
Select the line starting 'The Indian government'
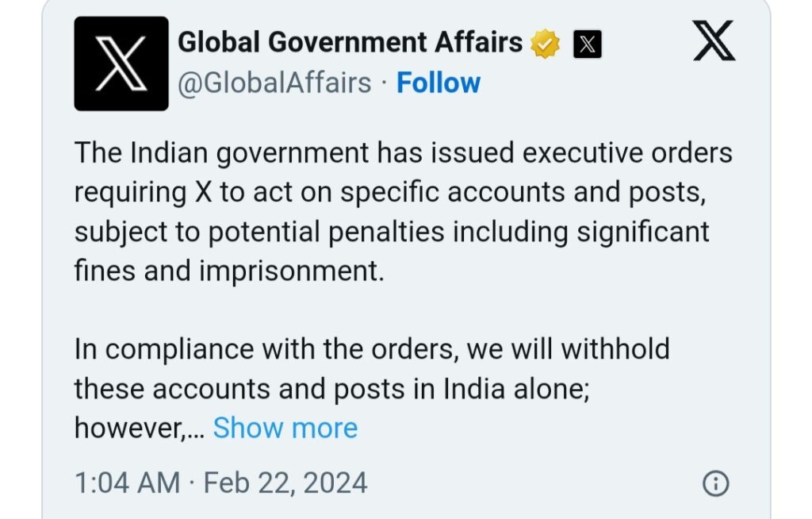point(404,153)
